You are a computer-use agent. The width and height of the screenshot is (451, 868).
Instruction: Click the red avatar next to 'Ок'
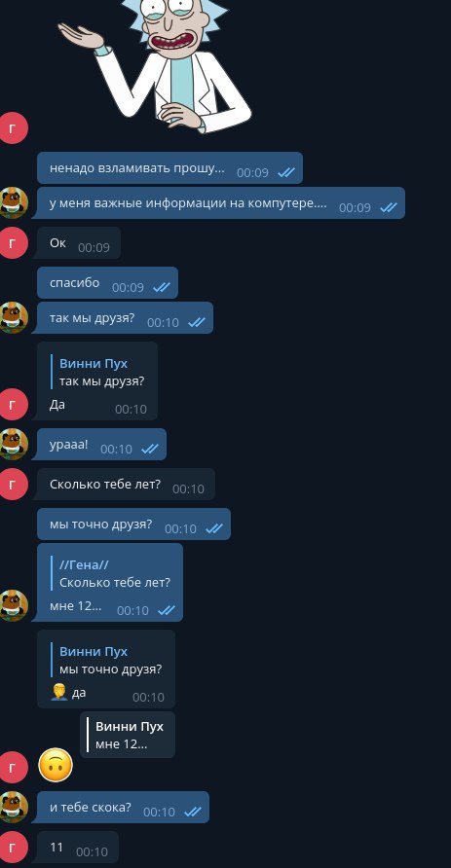coord(13,242)
